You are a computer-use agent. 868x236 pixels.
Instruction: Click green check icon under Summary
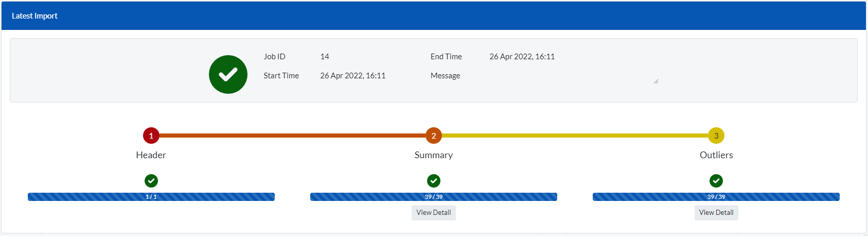tap(434, 181)
